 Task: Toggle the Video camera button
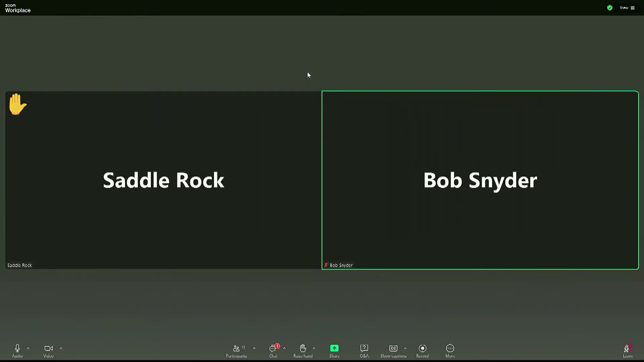point(49,351)
